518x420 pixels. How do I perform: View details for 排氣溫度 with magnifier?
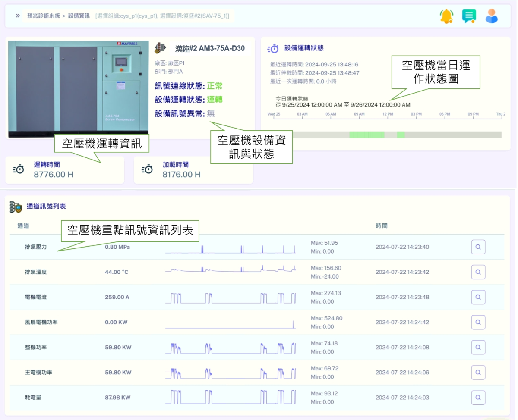[478, 272]
